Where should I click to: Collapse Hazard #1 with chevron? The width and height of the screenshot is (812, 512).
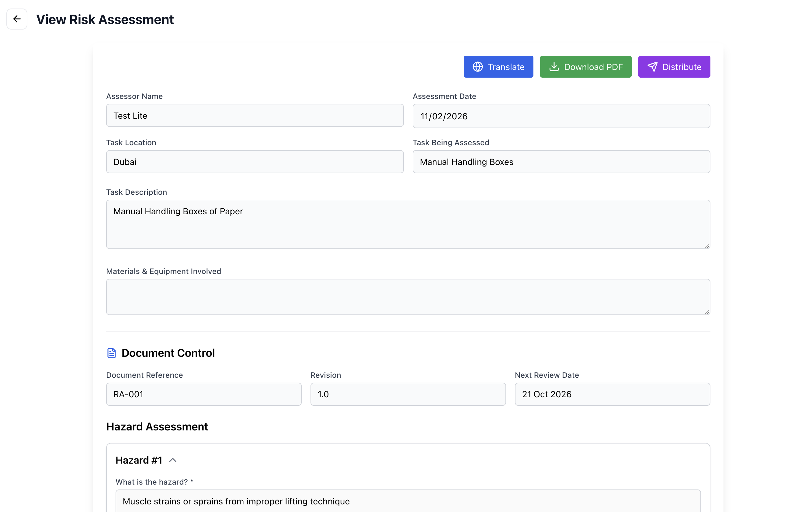click(x=173, y=460)
